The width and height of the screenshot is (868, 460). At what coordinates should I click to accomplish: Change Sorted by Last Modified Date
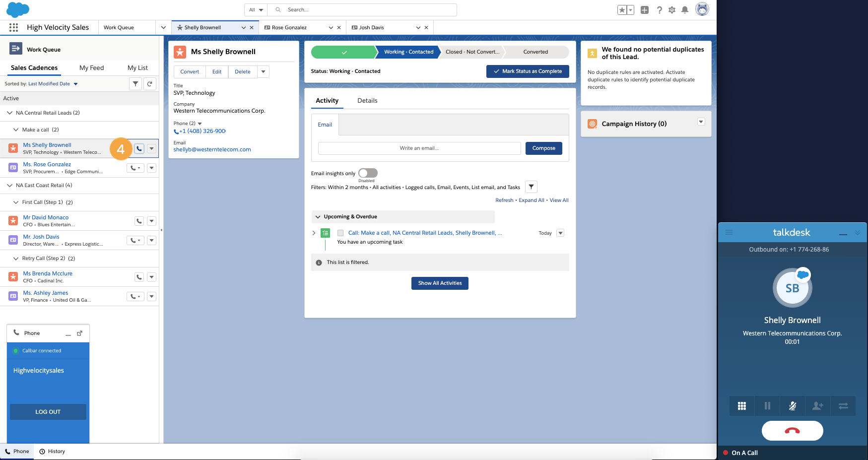[53, 84]
